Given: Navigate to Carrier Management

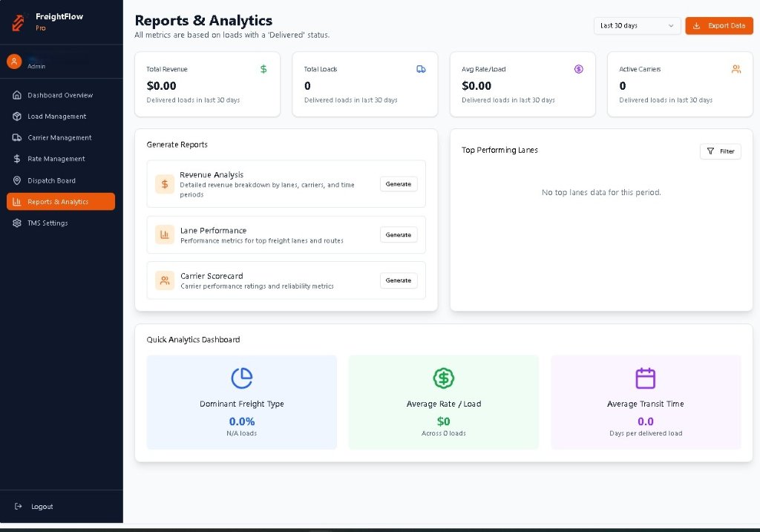Looking at the screenshot, I should pyautogui.click(x=59, y=137).
